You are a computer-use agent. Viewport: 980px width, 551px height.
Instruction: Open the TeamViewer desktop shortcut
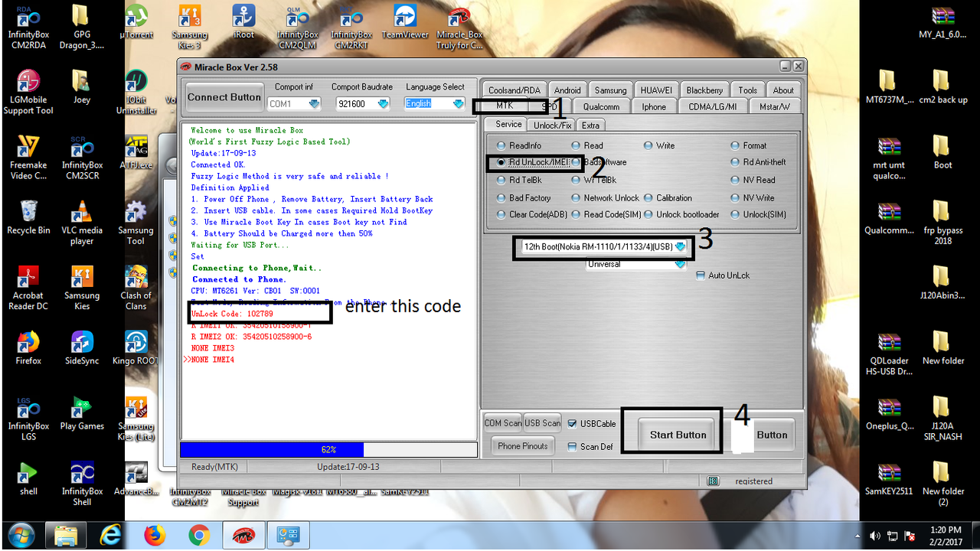pyautogui.click(x=405, y=21)
